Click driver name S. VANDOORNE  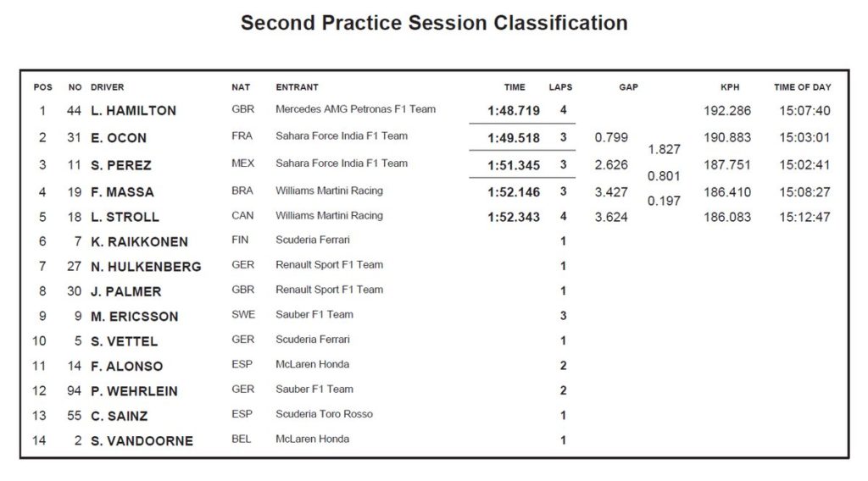pos(142,441)
